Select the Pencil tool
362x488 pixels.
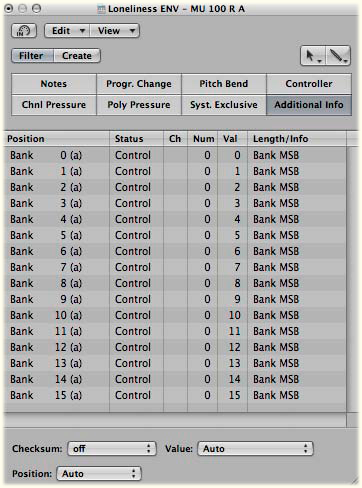click(x=337, y=56)
